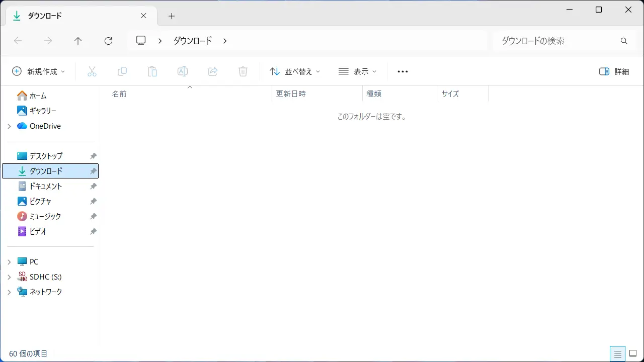Select the Cut icon on the toolbar
This screenshot has width=644, height=362.
click(x=92, y=71)
